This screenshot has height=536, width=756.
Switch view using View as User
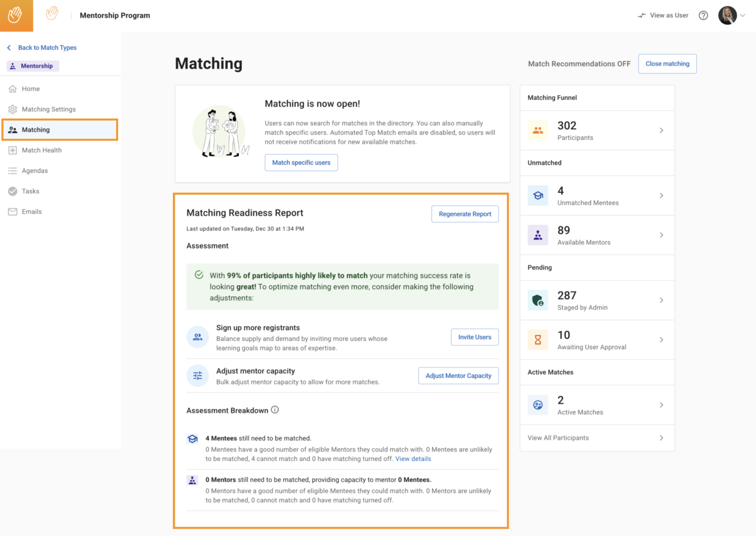pyautogui.click(x=663, y=15)
